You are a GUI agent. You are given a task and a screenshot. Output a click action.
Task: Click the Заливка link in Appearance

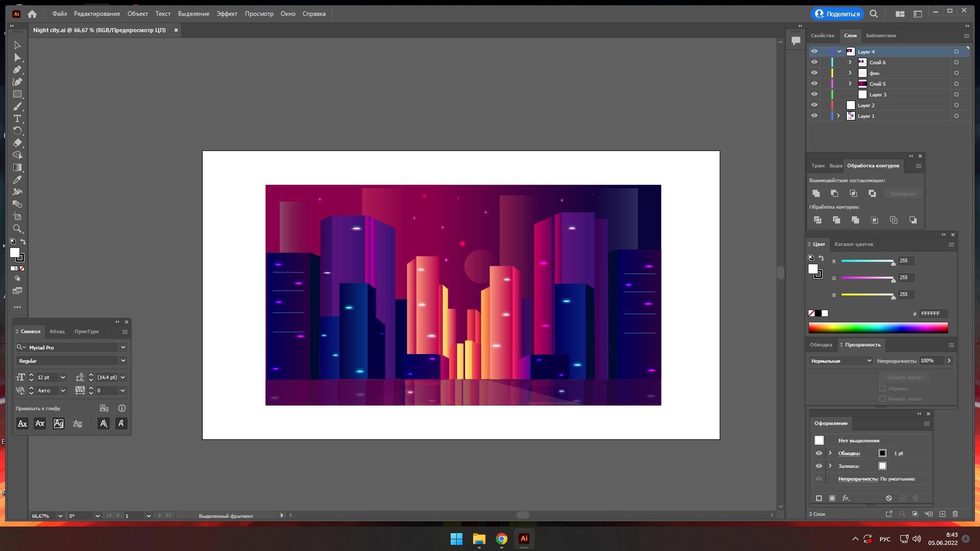pos(848,466)
